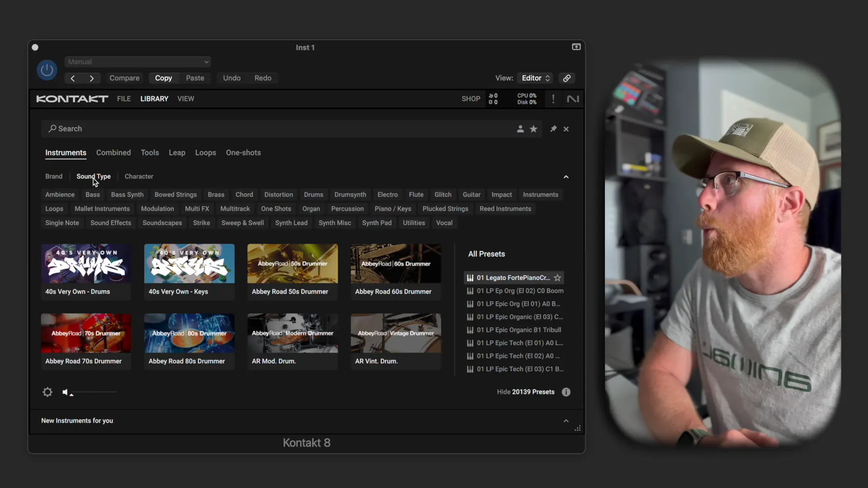Select preset 01 LP Epic Organic B1 Tribull
Screen dimensions: 868x488
point(515,330)
